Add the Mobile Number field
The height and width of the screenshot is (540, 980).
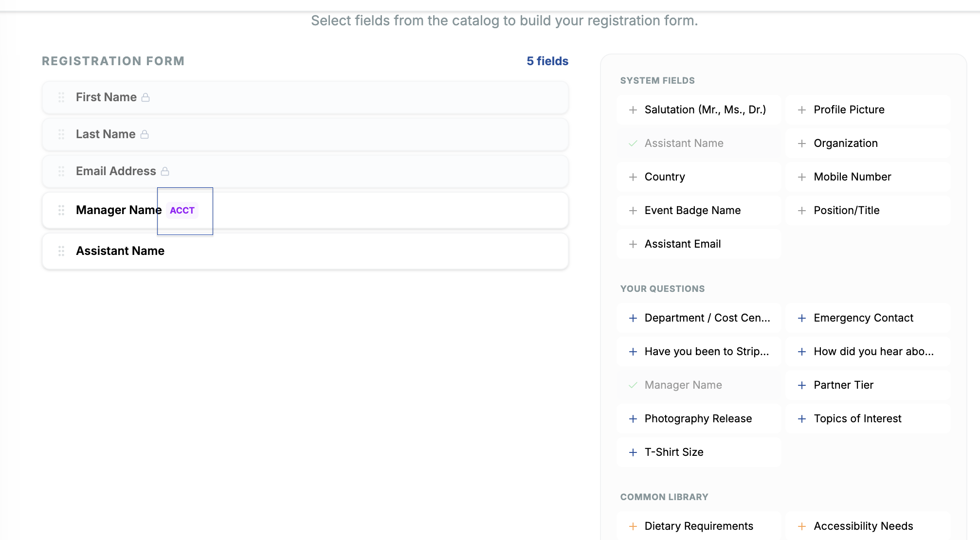point(868,177)
